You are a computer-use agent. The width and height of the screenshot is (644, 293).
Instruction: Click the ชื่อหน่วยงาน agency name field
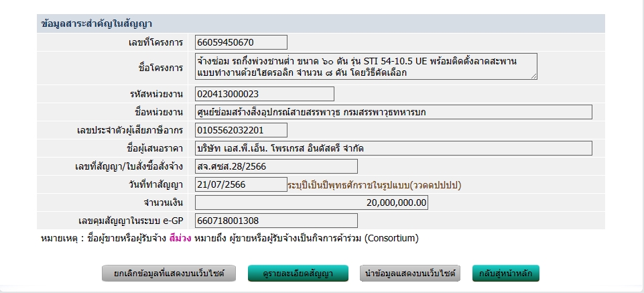tap(393, 112)
